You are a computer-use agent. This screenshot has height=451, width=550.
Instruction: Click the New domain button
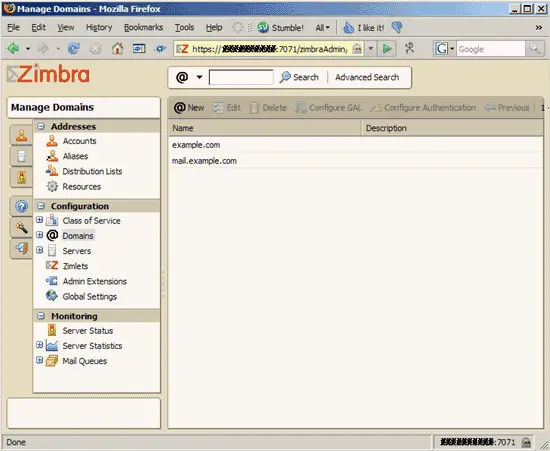(x=189, y=108)
